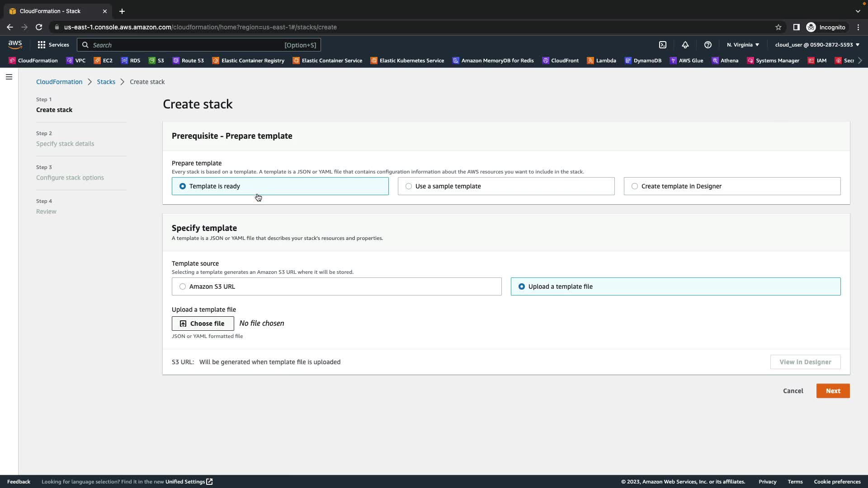
Task: Switch to CloudFormation - Stack browser tab
Action: tap(50, 11)
